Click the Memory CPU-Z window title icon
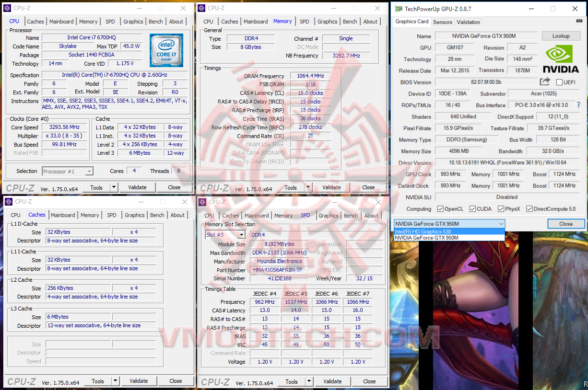Image resolution: width=588 pixels, height=390 pixels. [x=201, y=8]
